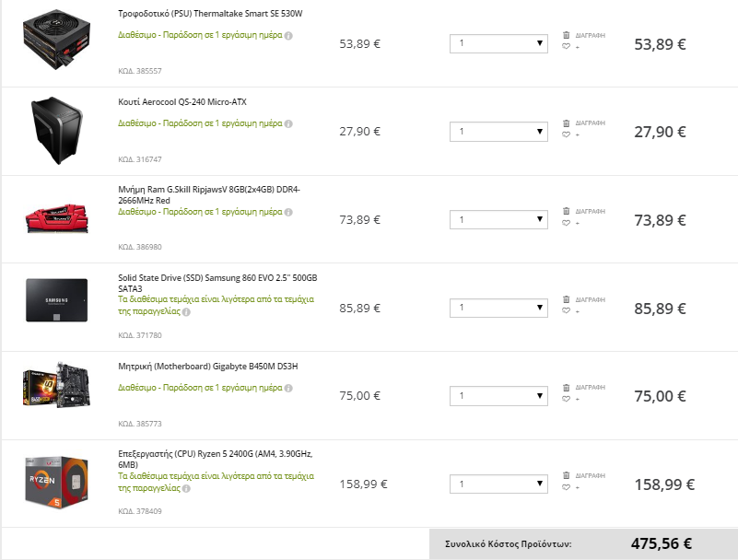Viewport: 738px width, 560px height.
Task: Click ΔΙΑΓΡΑΦΗ for the Aerocool case
Action: pos(591,122)
